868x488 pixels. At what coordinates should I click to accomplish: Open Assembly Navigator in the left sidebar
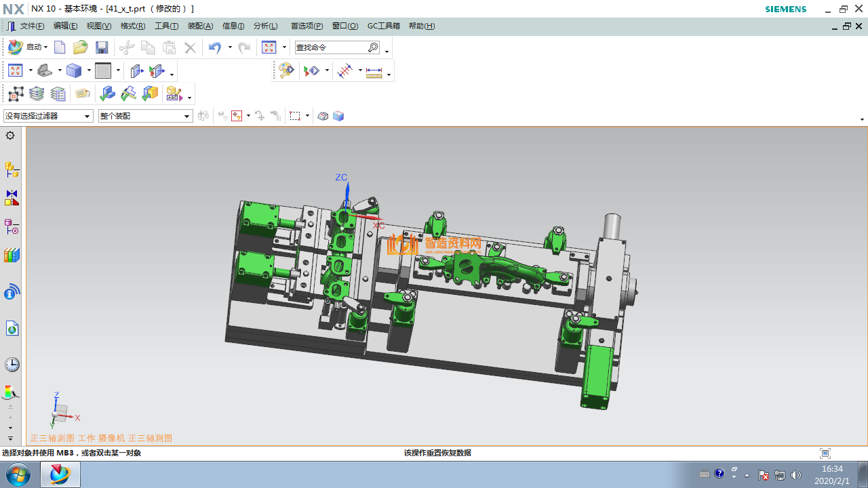pyautogui.click(x=12, y=169)
